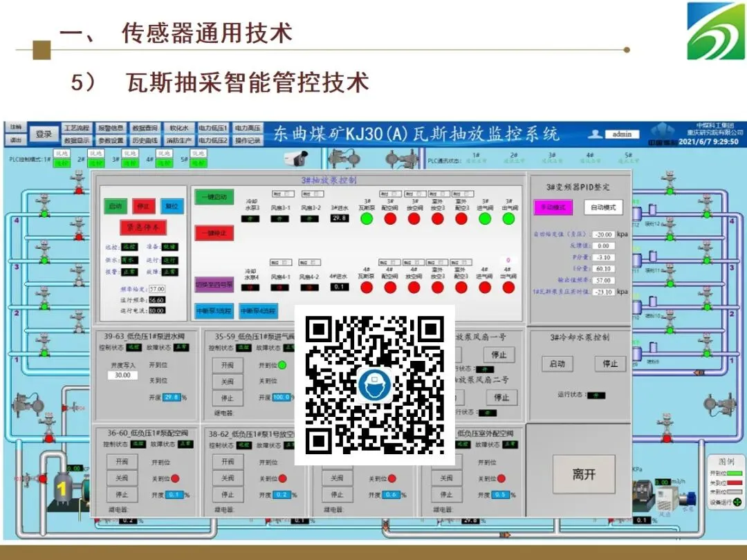Click 离开 to close the control popup
This screenshot has height=560, width=747.
584,474
